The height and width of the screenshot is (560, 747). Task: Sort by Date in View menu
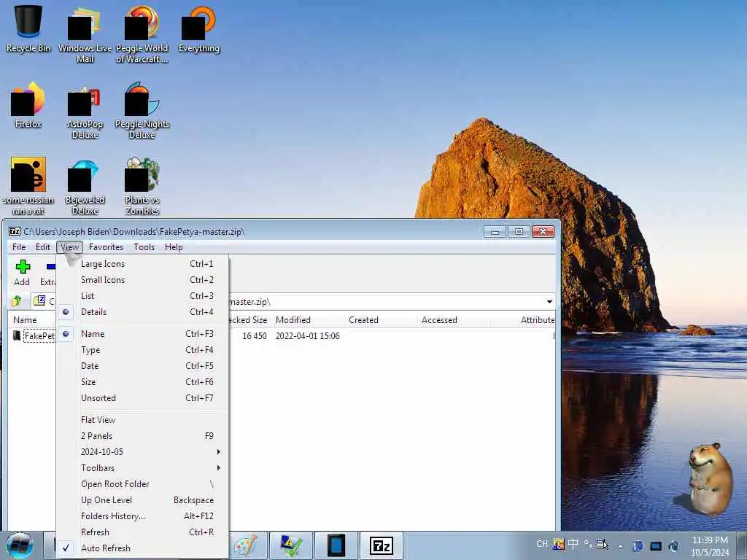(143, 366)
